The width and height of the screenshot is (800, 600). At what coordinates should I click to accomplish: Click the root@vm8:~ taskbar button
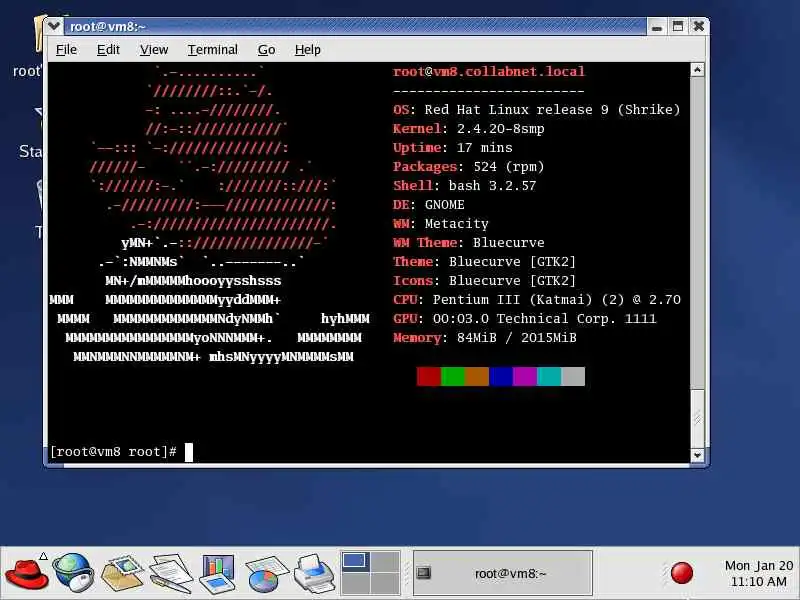(503, 573)
